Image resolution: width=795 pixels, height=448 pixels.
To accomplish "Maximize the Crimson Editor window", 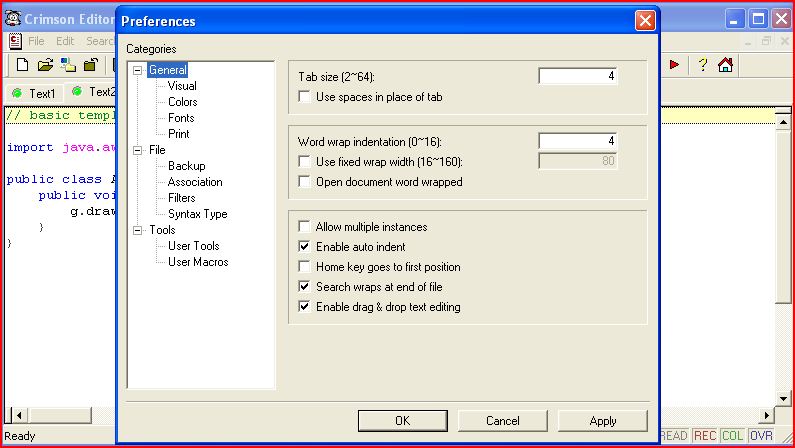I will (758, 19).
